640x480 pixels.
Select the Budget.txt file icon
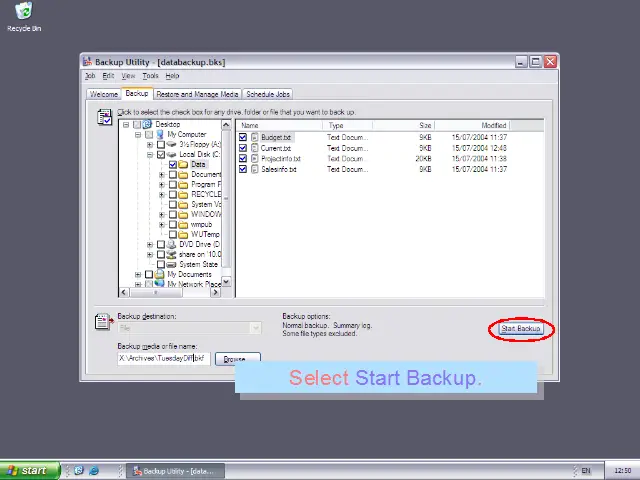point(254,137)
